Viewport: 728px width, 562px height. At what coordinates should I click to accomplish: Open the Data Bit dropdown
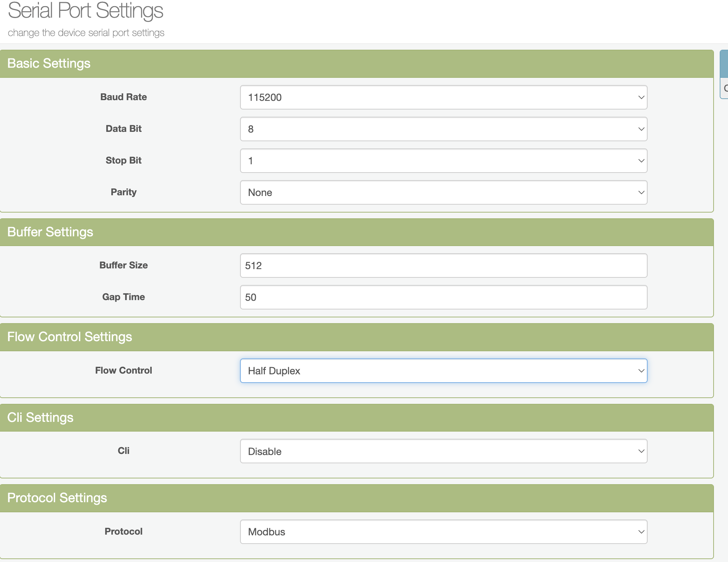[x=443, y=129]
